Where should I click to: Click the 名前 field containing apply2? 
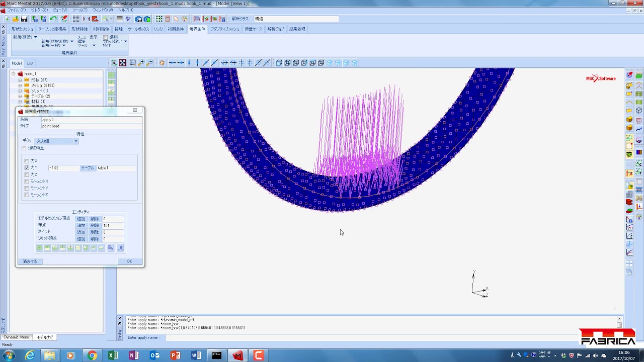point(91,120)
